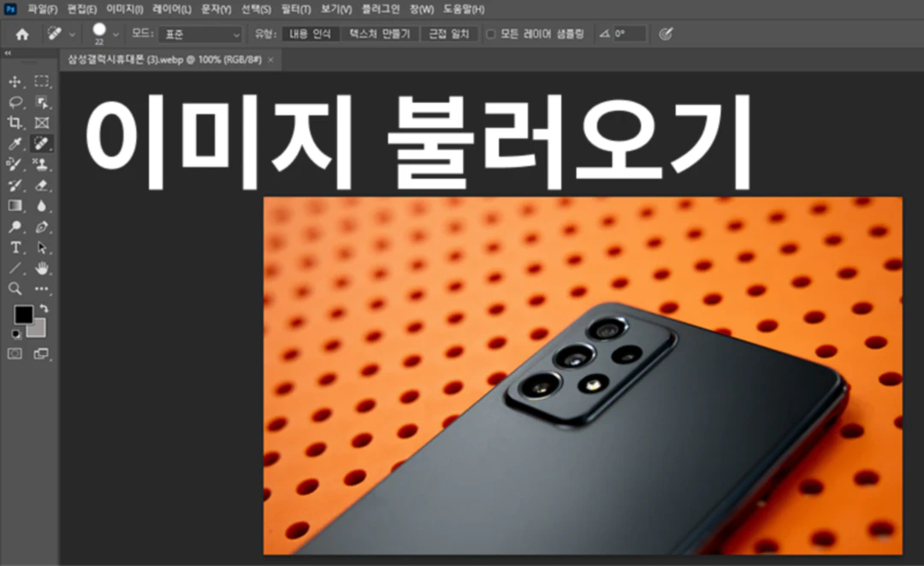Select the Crop tool

[x=15, y=122]
